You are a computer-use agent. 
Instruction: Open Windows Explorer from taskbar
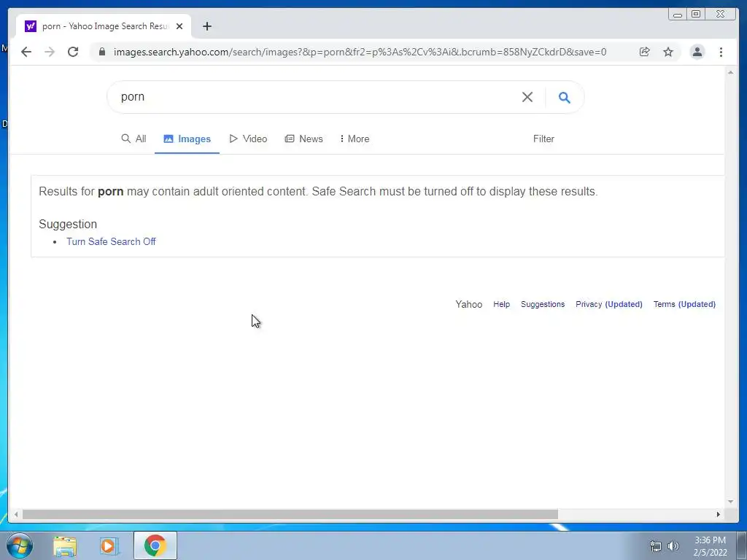coord(65,546)
